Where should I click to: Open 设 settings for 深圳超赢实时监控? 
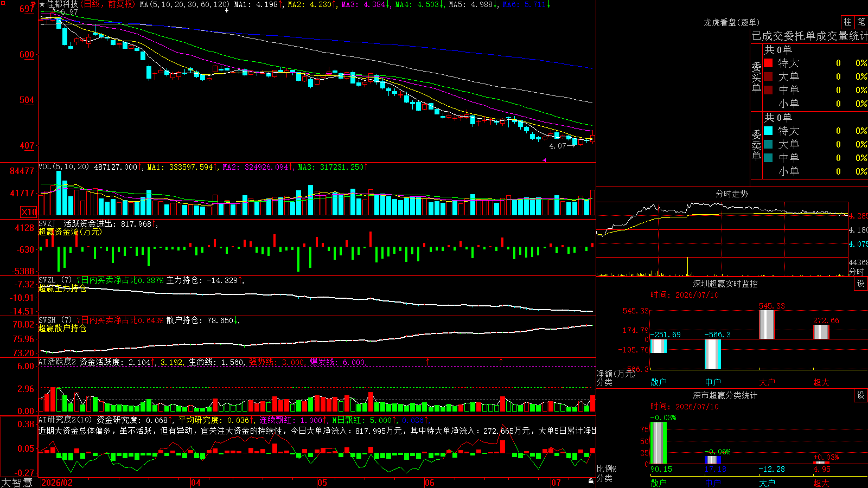861,284
